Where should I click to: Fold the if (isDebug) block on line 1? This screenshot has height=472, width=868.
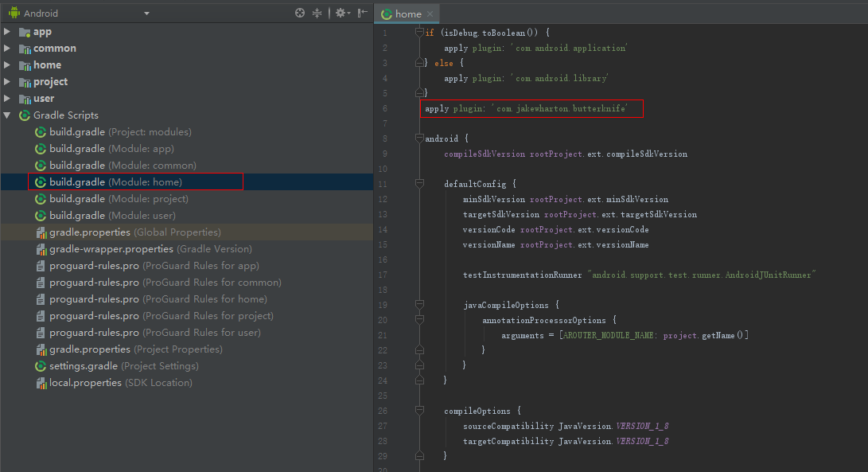[419, 33]
